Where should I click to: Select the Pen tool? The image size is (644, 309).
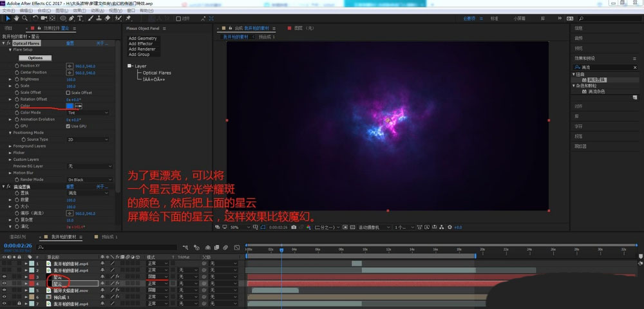tap(70, 18)
